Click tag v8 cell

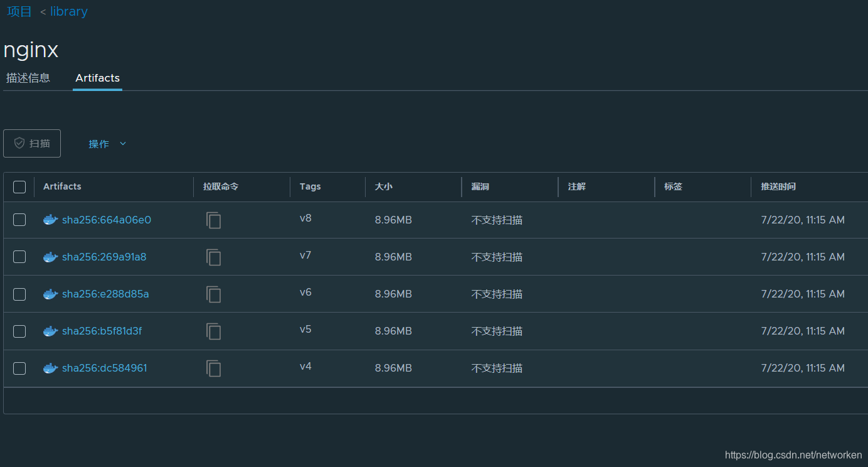(305, 218)
